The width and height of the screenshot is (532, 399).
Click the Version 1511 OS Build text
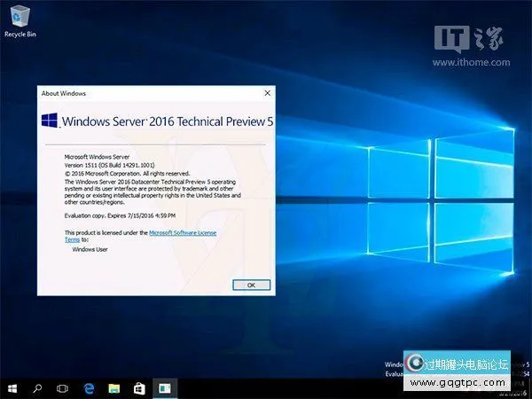(x=111, y=164)
